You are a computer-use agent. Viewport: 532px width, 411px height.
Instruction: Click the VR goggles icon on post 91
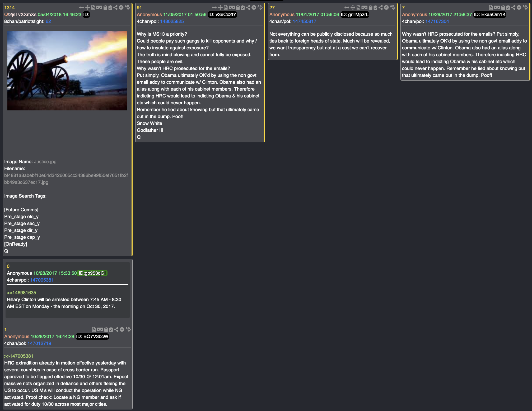tap(232, 8)
